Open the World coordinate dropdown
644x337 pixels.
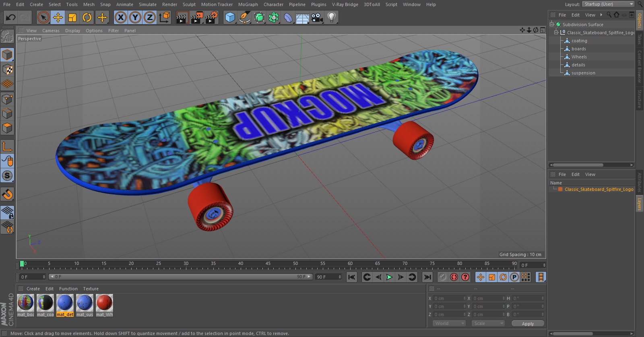coord(449,323)
